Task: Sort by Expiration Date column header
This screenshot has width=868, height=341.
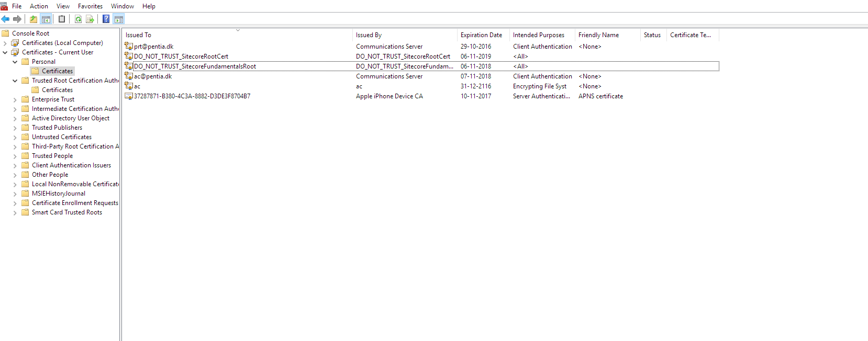Action: [x=481, y=35]
